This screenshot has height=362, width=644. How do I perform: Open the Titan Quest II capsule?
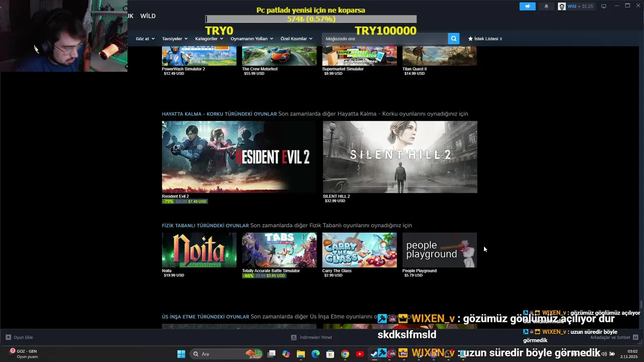(x=439, y=56)
